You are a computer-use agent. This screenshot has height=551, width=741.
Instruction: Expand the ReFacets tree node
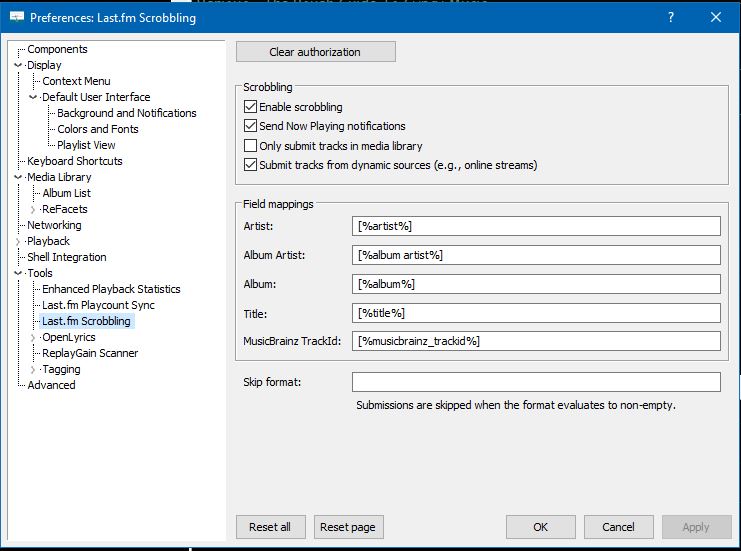[34, 209]
